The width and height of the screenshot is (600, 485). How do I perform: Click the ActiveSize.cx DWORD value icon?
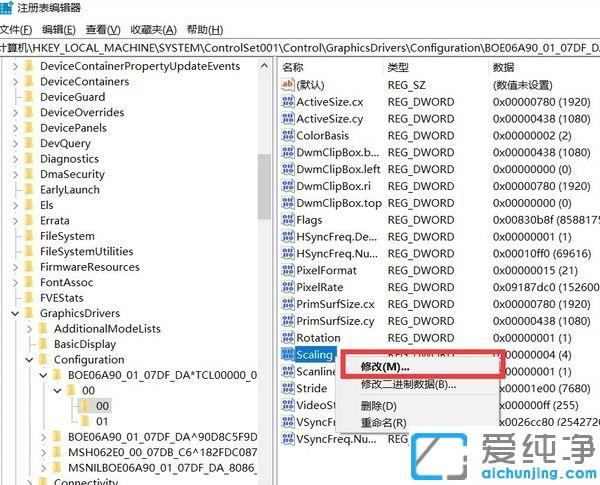[x=287, y=102]
